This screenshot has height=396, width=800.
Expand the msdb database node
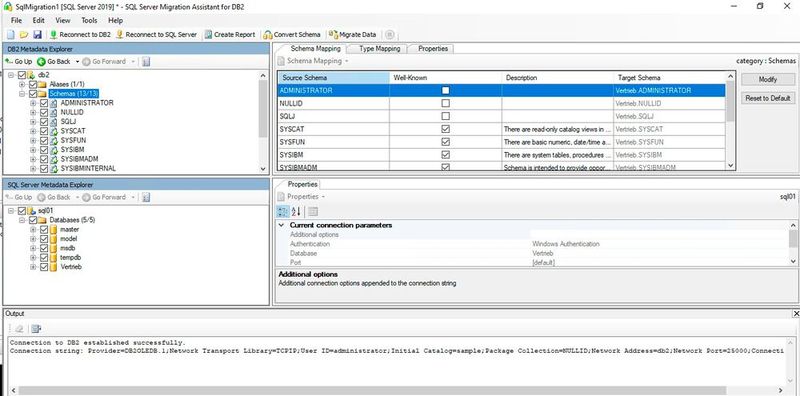coord(33,248)
